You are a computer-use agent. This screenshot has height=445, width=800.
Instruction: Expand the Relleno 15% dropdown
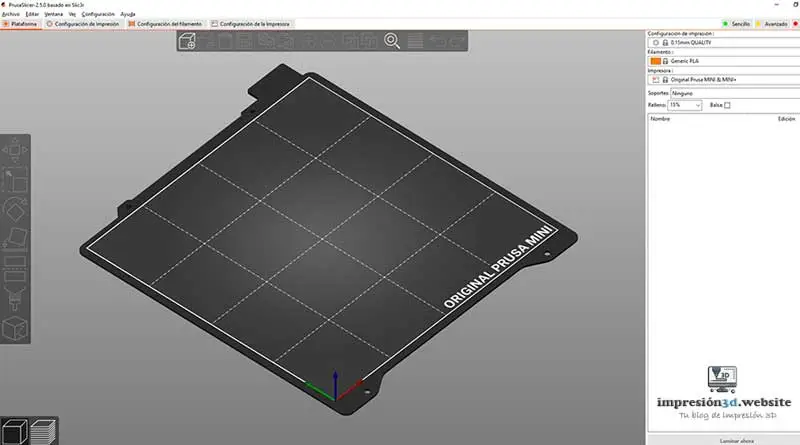[685, 105]
